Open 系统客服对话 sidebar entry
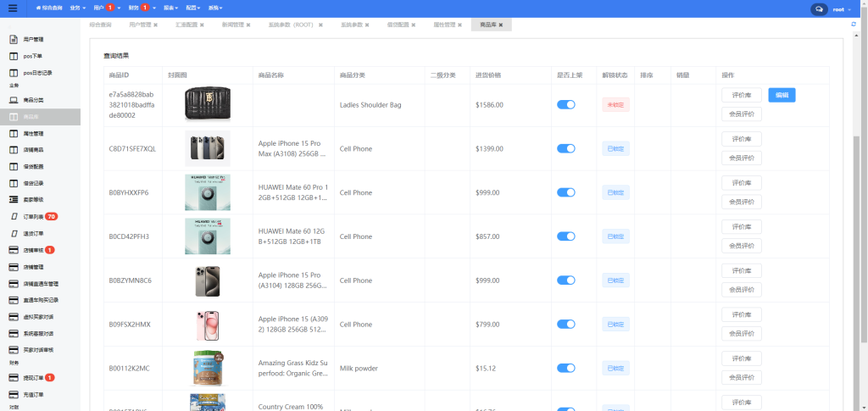 [x=41, y=334]
